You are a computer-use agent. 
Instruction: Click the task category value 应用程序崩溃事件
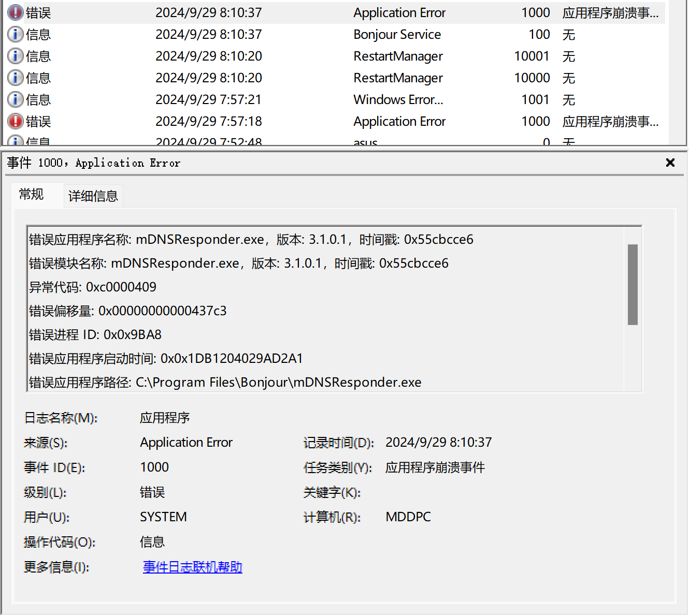[x=435, y=467]
